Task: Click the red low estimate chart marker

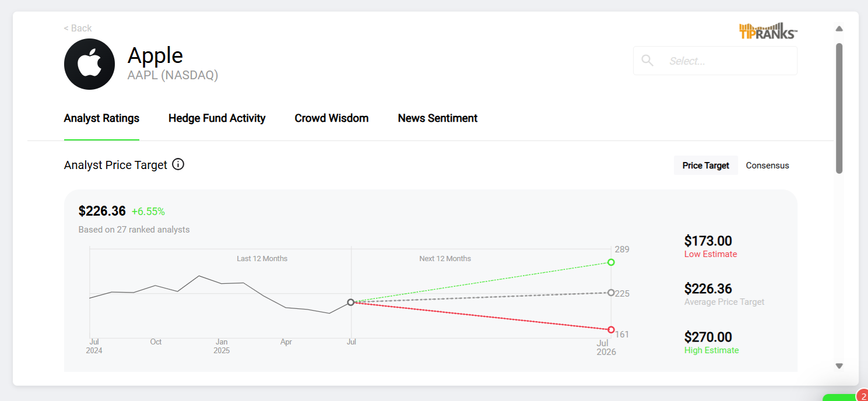Action: 611,330
